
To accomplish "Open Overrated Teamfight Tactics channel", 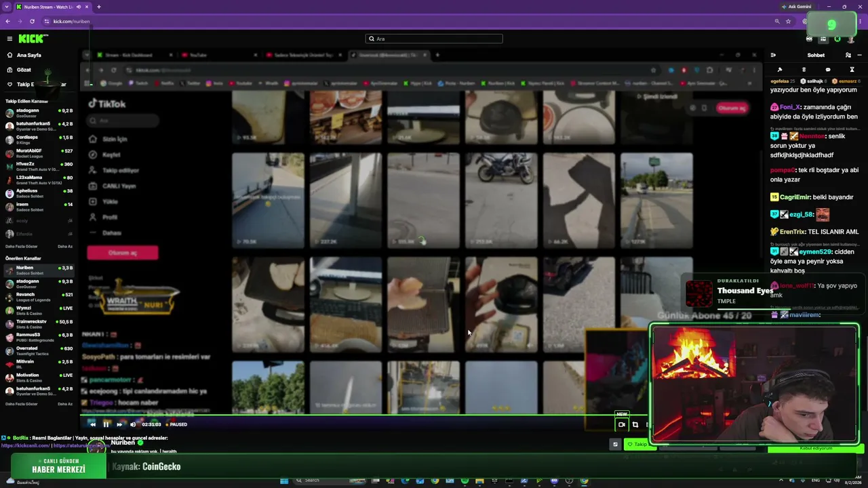I will pos(39,350).
